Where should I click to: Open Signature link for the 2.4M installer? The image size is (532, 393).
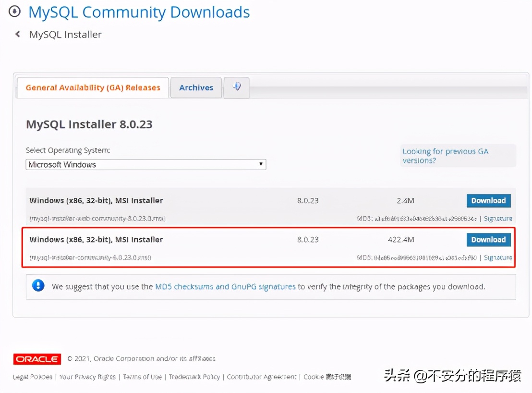click(498, 219)
